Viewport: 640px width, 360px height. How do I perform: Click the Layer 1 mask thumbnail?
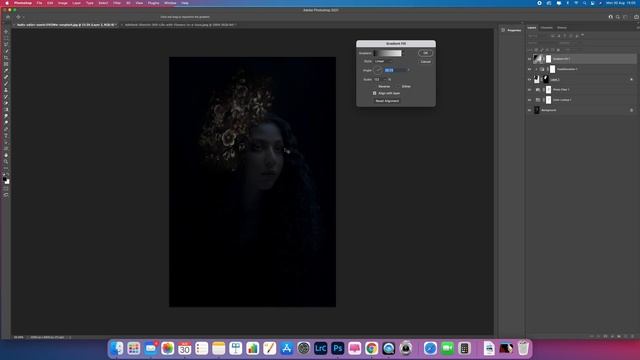(x=546, y=80)
